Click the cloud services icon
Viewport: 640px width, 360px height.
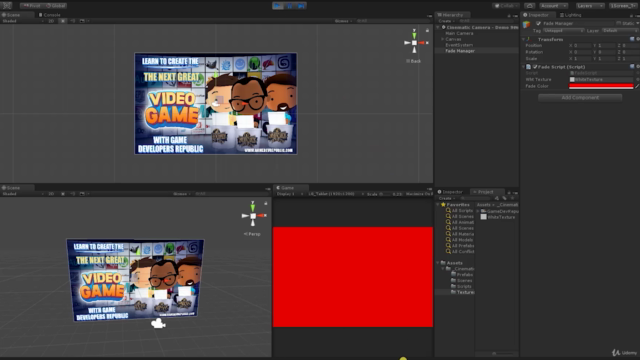529,6
